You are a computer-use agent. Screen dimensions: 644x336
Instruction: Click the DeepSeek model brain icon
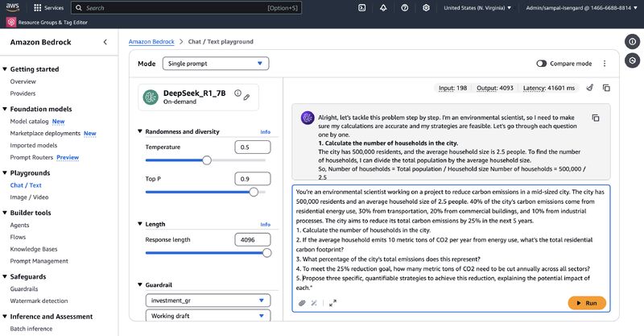[151, 97]
